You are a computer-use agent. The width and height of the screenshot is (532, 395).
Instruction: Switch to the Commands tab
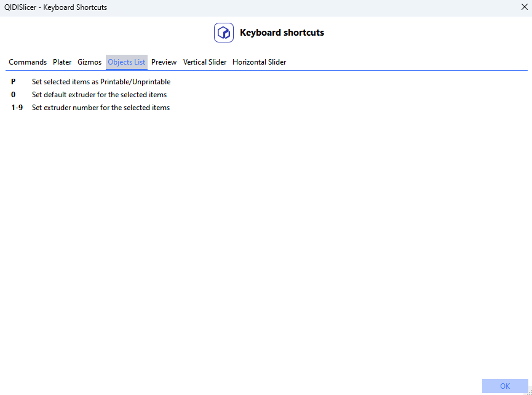(28, 62)
